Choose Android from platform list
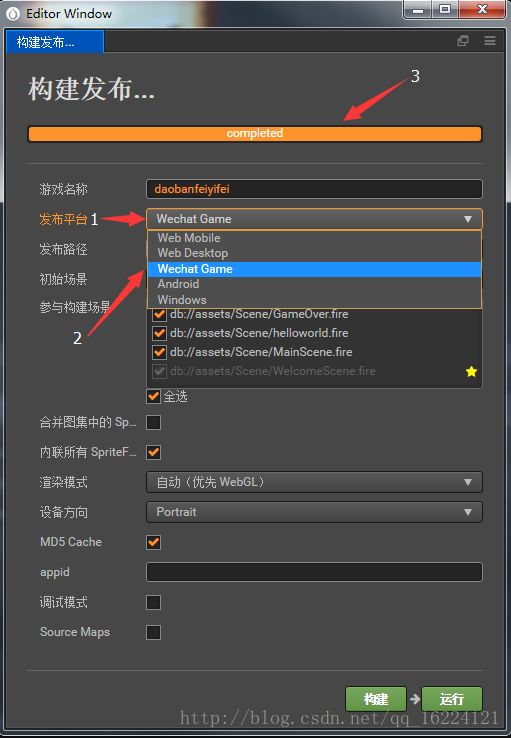The height and width of the screenshot is (738, 511). tap(314, 284)
